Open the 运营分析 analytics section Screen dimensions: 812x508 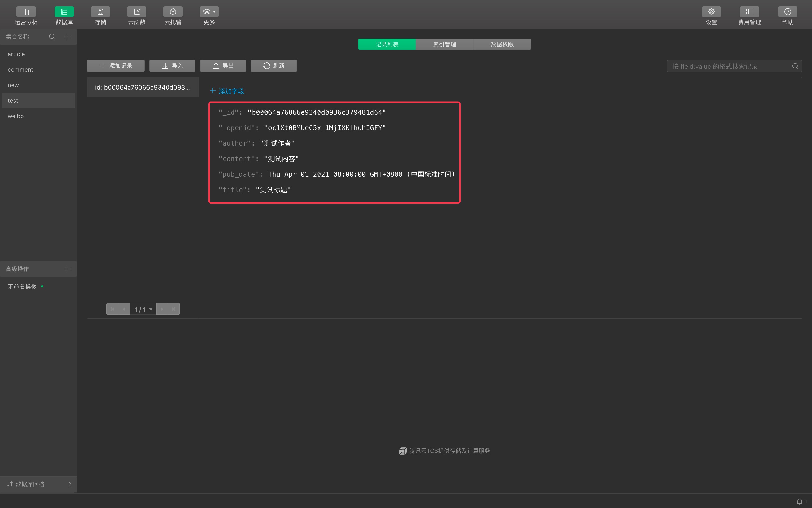(26, 16)
